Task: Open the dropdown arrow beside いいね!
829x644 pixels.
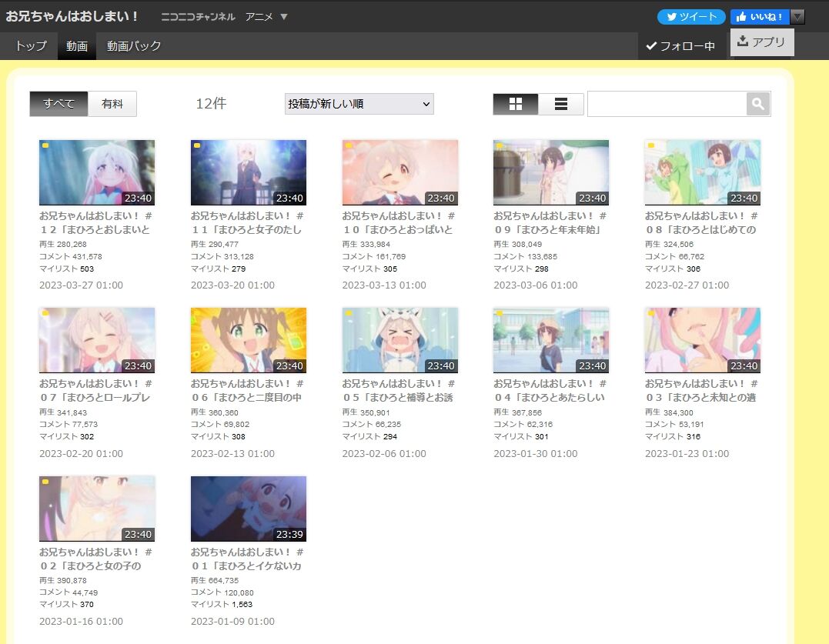Action: click(797, 17)
